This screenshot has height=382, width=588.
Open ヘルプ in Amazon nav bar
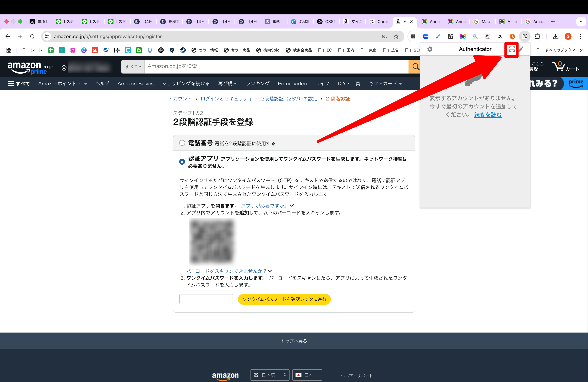[102, 84]
